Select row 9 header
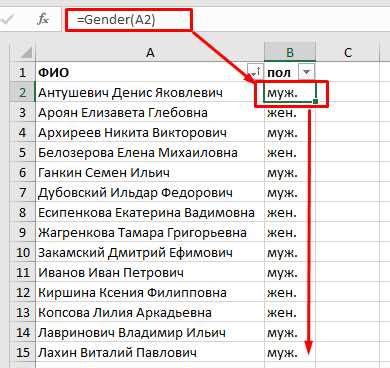 (x=22, y=232)
